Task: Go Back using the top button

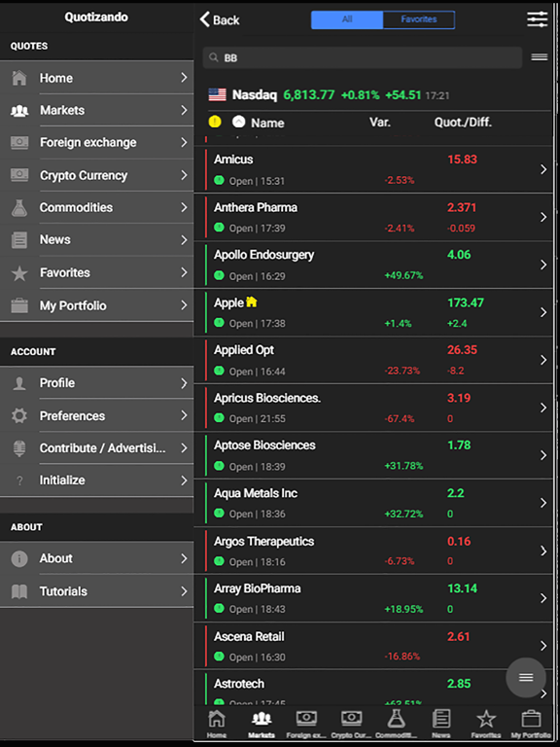Action: tap(220, 19)
